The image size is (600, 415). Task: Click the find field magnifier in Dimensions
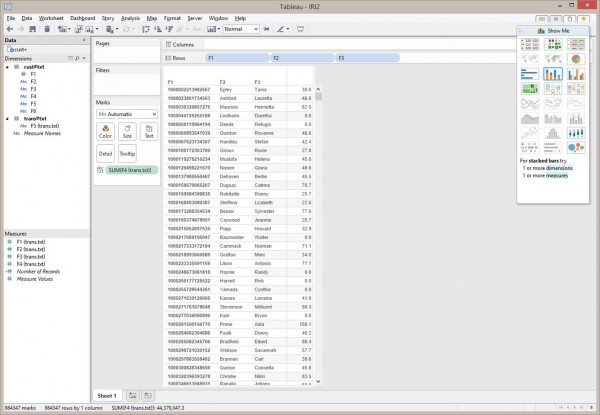[x=77, y=59]
